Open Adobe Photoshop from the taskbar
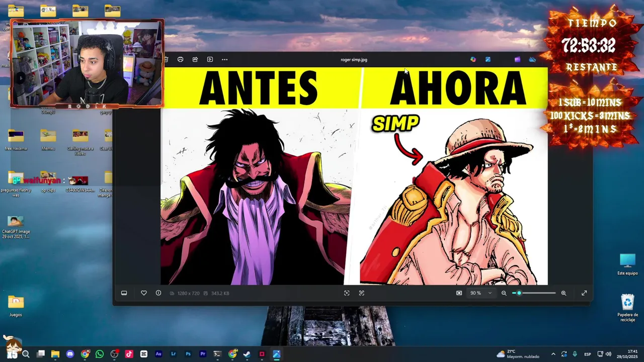This screenshot has height=362, width=644. [188, 354]
